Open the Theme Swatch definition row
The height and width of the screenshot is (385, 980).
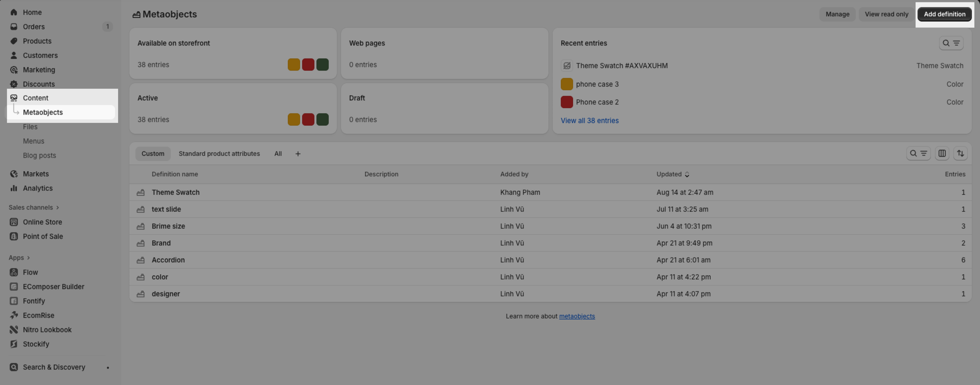pos(175,192)
